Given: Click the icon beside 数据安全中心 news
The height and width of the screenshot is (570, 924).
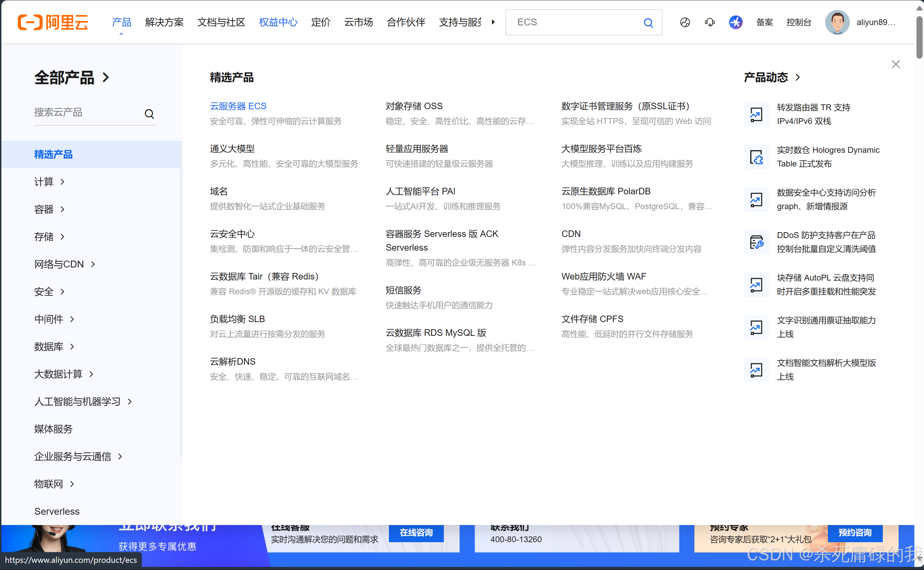Looking at the screenshot, I should tap(755, 199).
